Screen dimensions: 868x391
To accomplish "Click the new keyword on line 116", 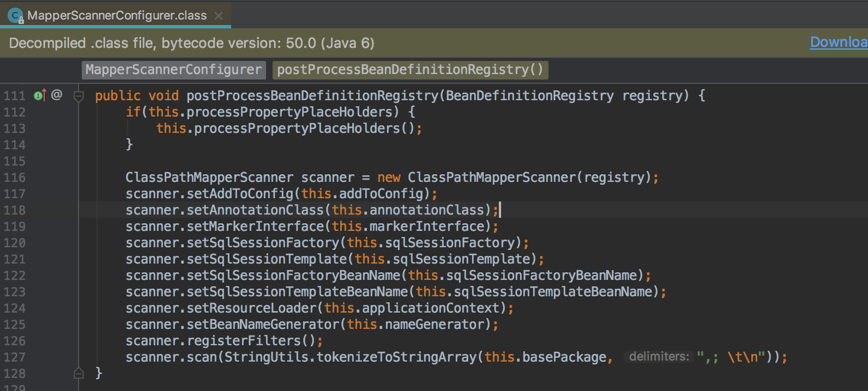I will (389, 178).
